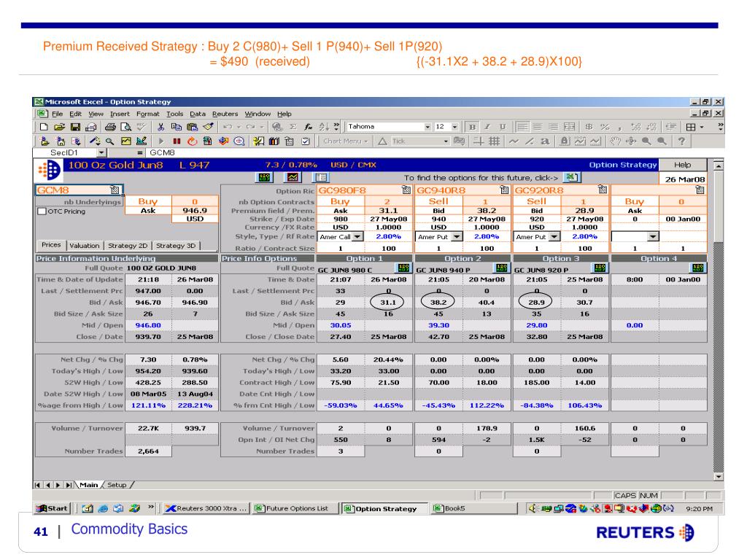Click the circled 31.1 ask price
747x560 pixels.
pyautogui.click(x=388, y=303)
